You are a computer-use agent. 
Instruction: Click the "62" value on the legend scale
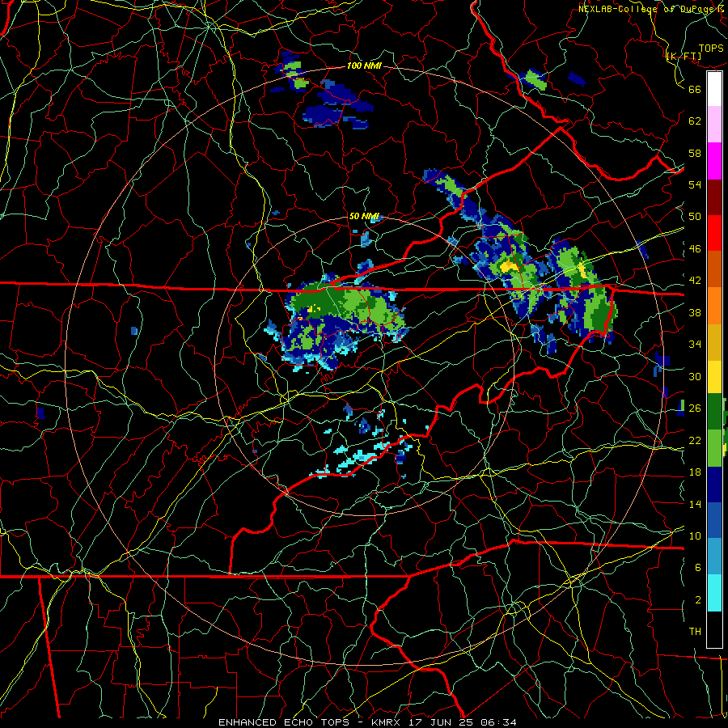[695, 121]
